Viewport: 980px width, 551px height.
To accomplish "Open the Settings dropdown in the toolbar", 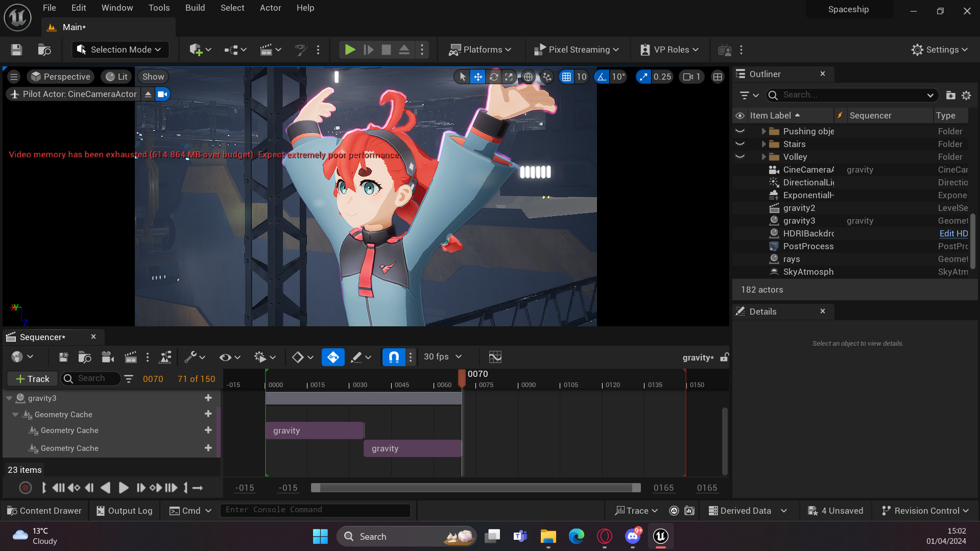I will [x=940, y=50].
